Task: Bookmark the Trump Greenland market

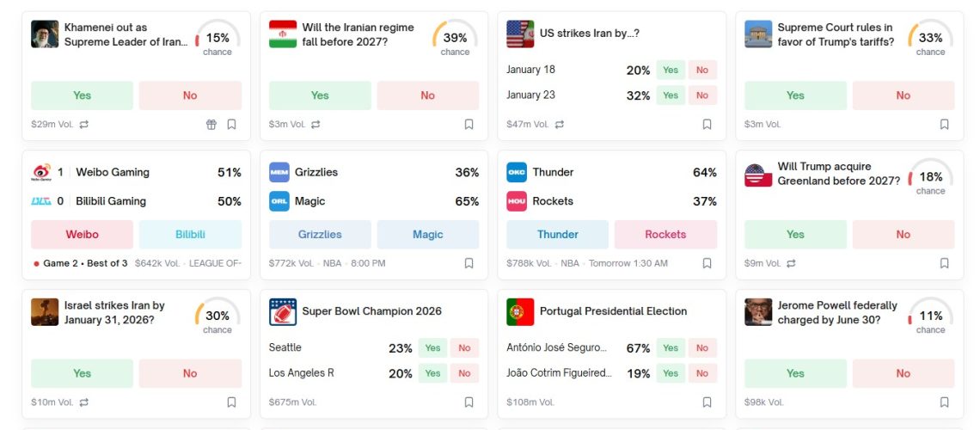Action: click(944, 263)
